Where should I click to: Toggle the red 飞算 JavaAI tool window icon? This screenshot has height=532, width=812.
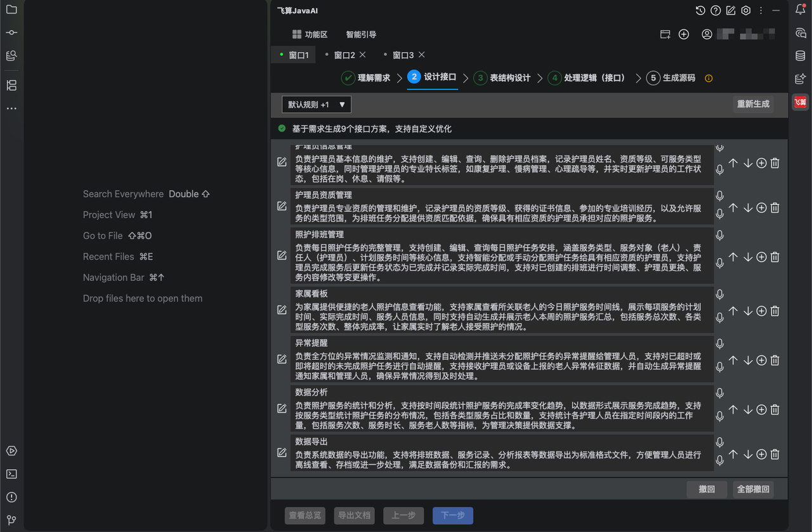[801, 102]
